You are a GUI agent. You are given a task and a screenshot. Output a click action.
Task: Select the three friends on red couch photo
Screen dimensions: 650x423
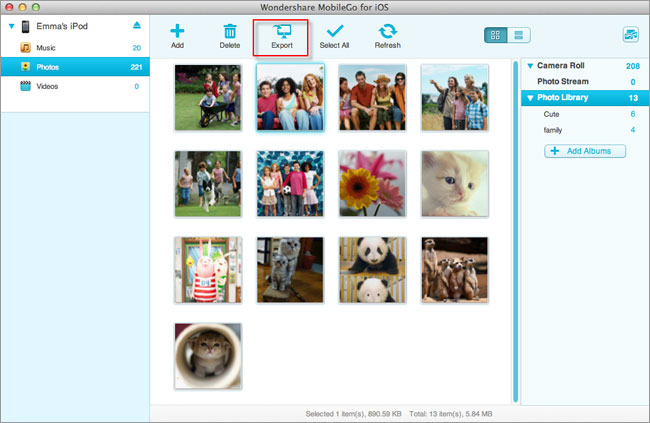[x=290, y=97]
